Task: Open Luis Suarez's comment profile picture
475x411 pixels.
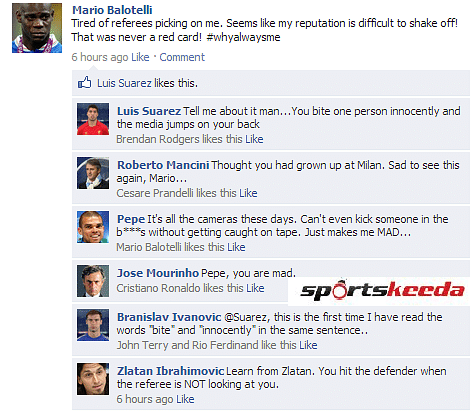Action: [x=93, y=119]
